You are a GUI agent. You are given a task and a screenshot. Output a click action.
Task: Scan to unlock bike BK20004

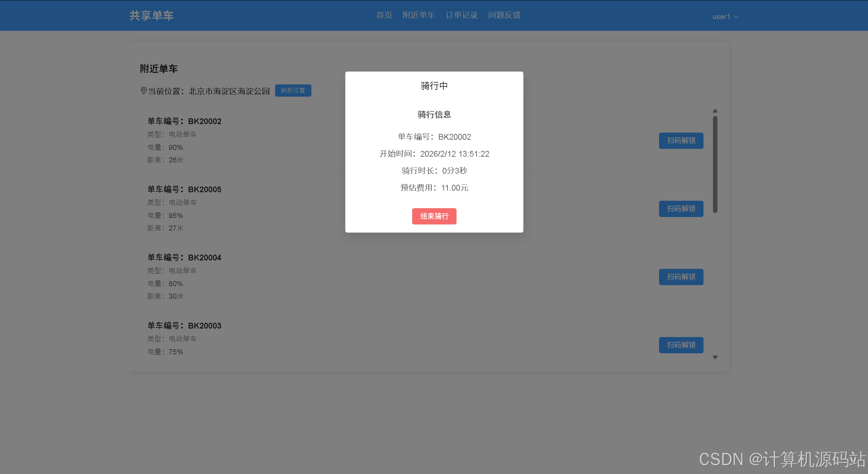(x=681, y=277)
